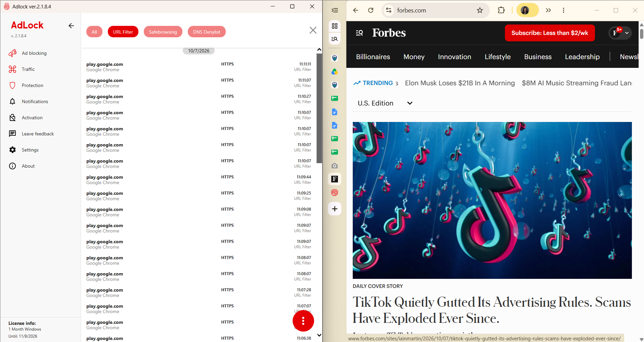644x342 pixels.
Task: Click play.google.com log entry at 11:11:11
Action: tap(199, 67)
